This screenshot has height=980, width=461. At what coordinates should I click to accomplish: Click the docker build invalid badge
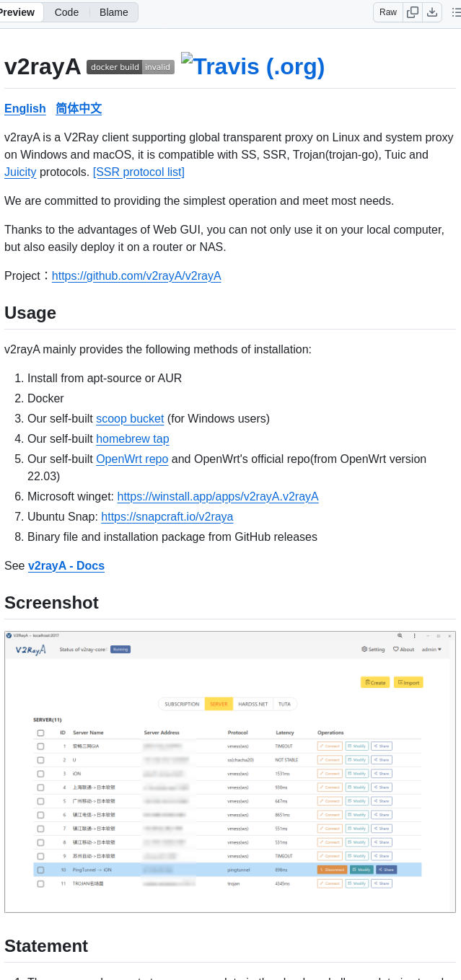[131, 67]
